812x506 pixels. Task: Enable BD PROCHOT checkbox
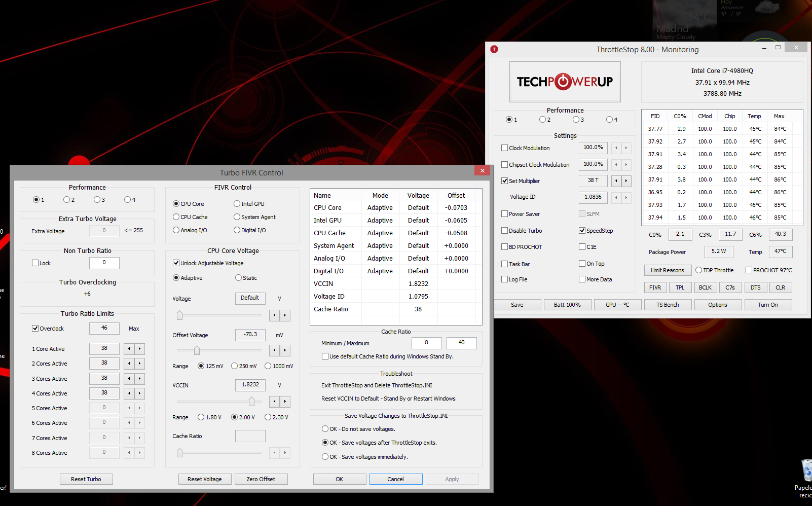click(504, 247)
